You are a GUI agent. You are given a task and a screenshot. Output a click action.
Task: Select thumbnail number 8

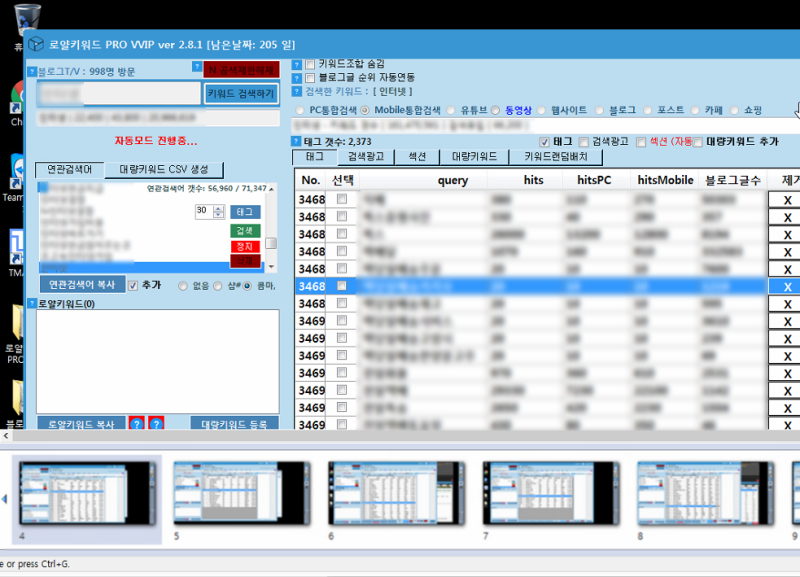(x=706, y=493)
